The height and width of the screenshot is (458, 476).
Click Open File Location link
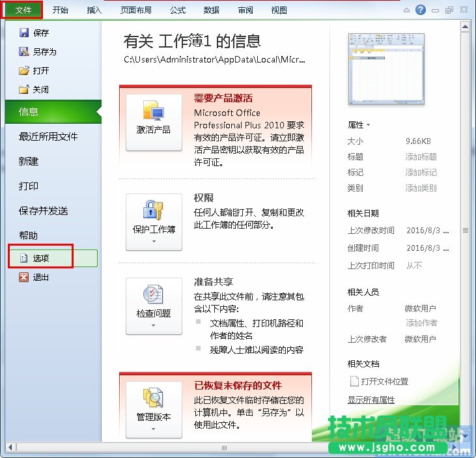pos(384,381)
